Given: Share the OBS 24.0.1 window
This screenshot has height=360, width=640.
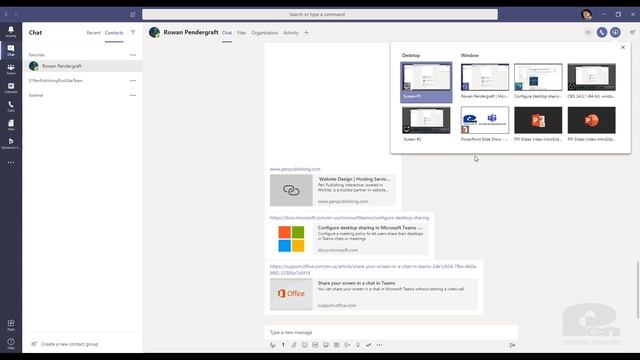Looking at the screenshot, I should (591, 81).
